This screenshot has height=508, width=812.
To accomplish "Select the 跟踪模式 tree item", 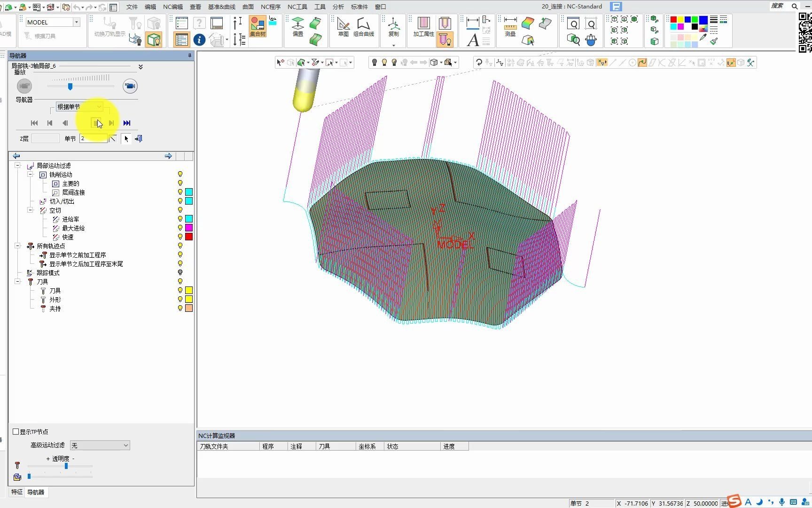I will (48, 273).
